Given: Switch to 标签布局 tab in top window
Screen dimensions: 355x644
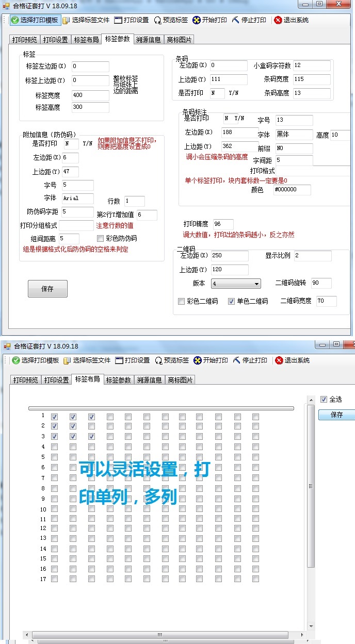Looking at the screenshot, I should 86,40.
